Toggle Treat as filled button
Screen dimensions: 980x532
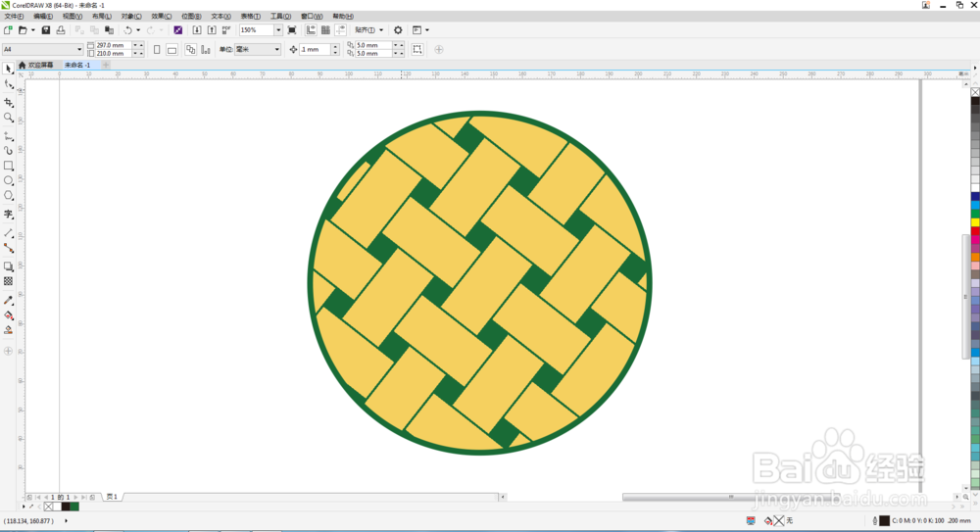click(417, 49)
